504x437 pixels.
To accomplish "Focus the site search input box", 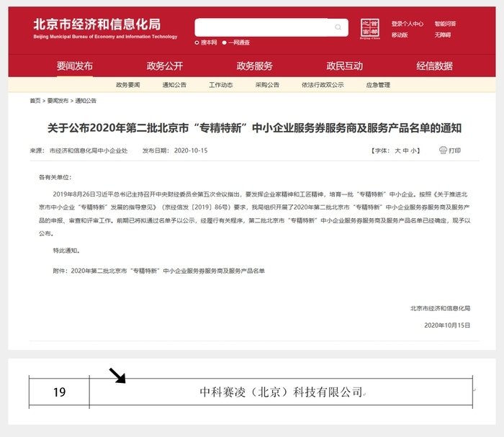I will (271, 27).
